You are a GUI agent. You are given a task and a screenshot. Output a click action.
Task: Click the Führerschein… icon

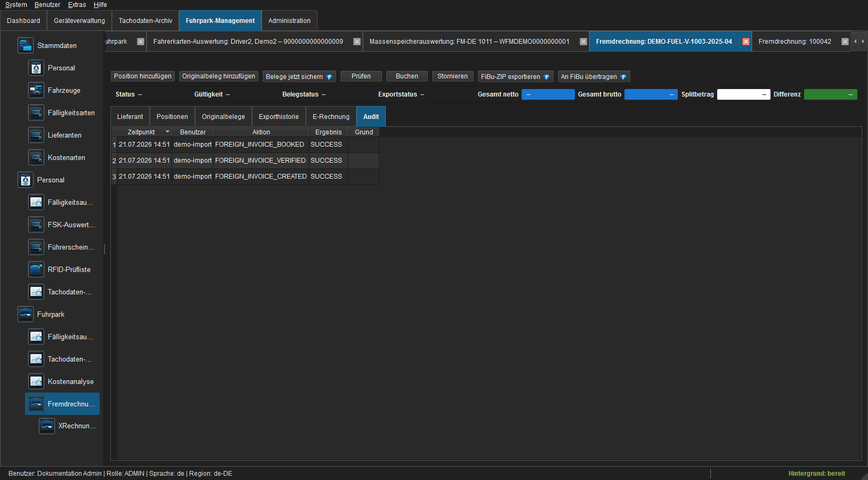click(36, 247)
